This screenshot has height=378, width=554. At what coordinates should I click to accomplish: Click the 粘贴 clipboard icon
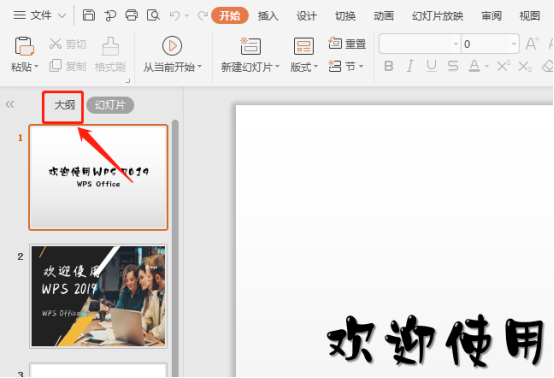(x=24, y=46)
